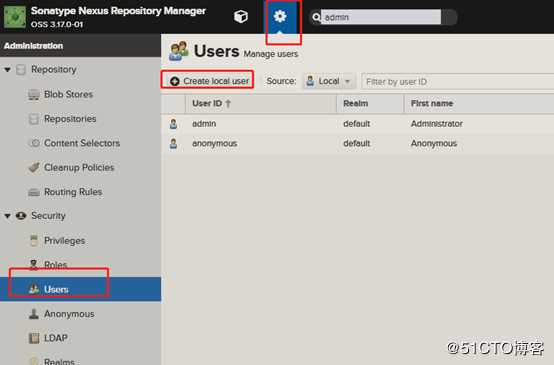Click the Administrator first name cell
Image resolution: width=554 pixels, height=365 pixels.
tap(437, 124)
